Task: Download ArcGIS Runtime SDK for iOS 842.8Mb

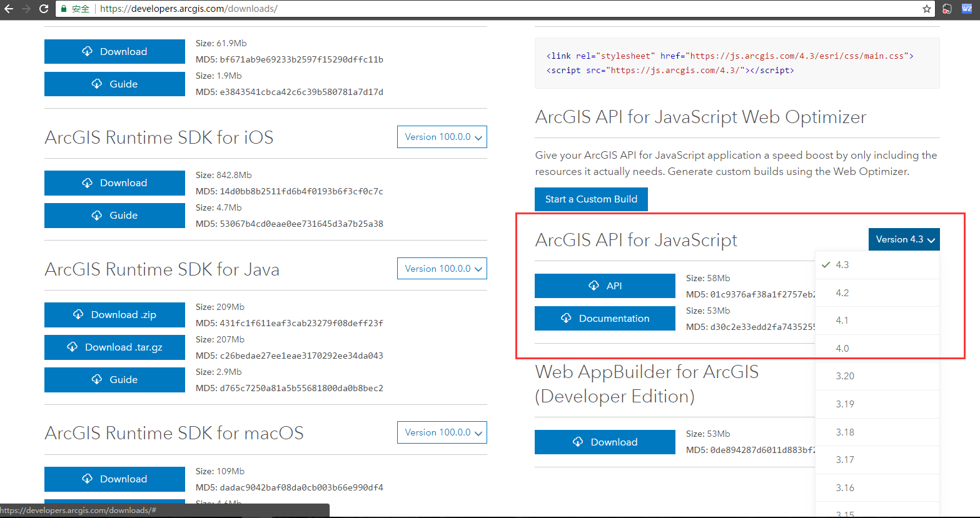Action: click(114, 182)
